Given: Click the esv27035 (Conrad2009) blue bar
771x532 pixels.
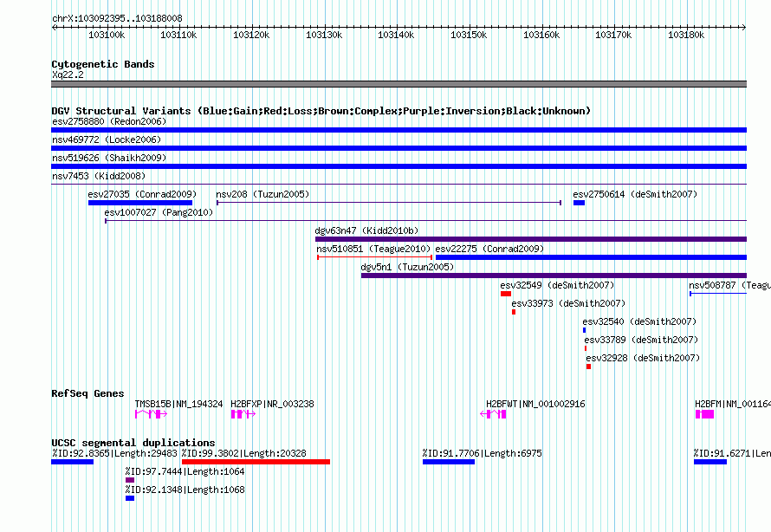Looking at the screenshot, I should (140, 203).
